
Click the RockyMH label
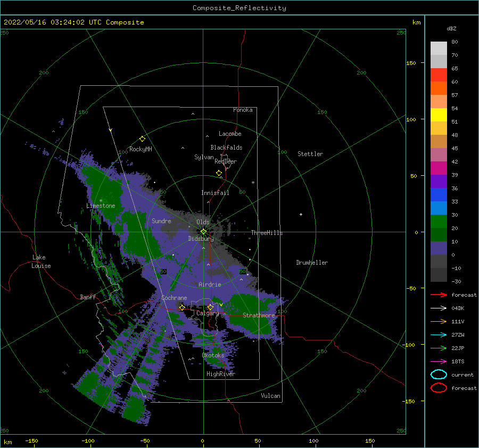coord(141,149)
